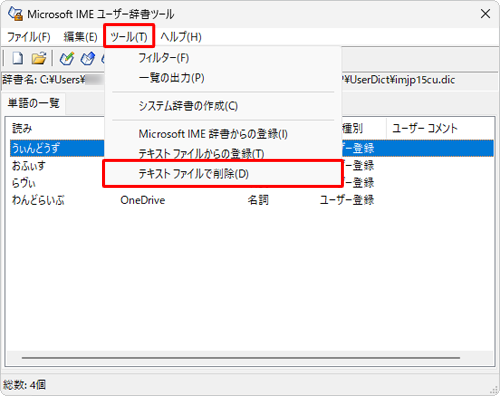
Task: Click the 総数: 4個 status bar text
Action: point(24,385)
